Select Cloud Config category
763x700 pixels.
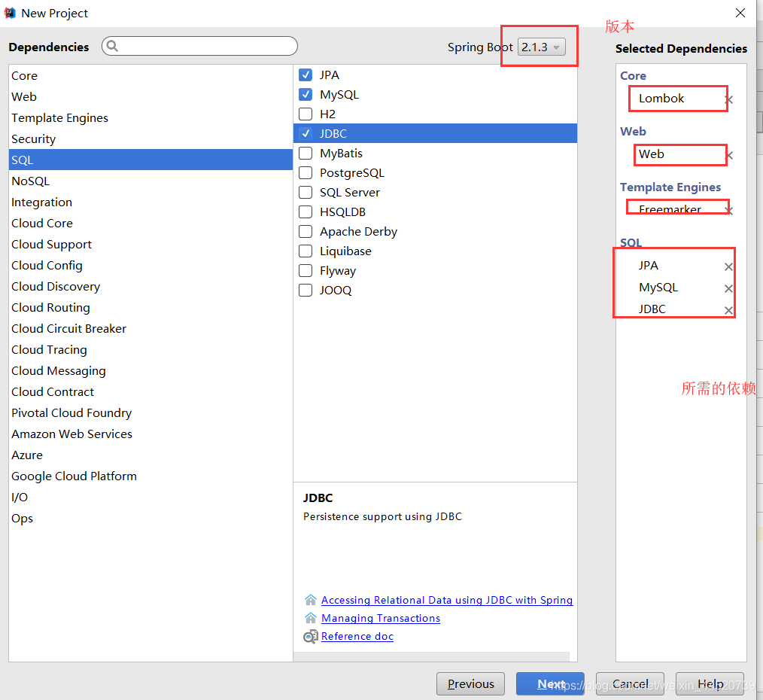pos(150,265)
